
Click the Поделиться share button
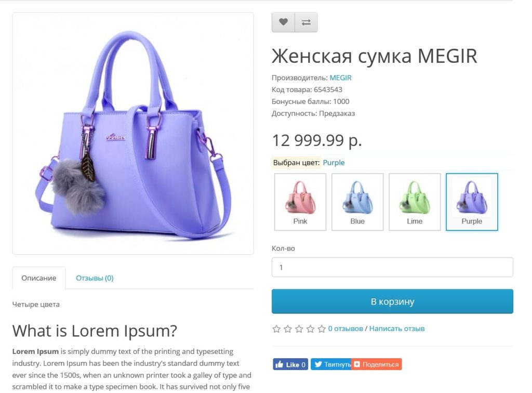pos(377,364)
